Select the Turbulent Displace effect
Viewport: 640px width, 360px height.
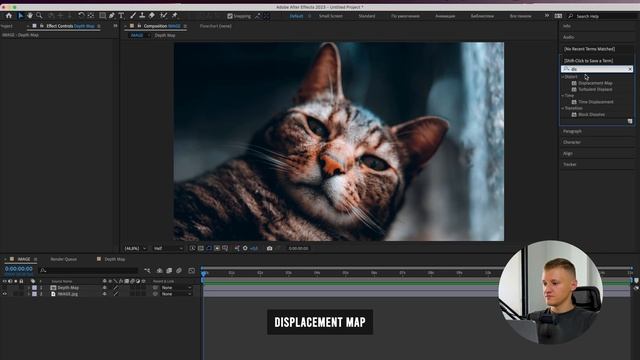(x=595, y=89)
